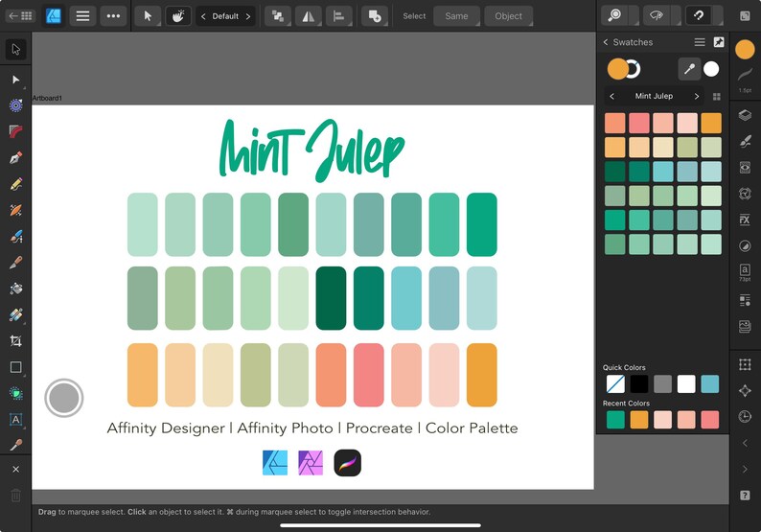Select the Corner tool

pyautogui.click(x=15, y=131)
